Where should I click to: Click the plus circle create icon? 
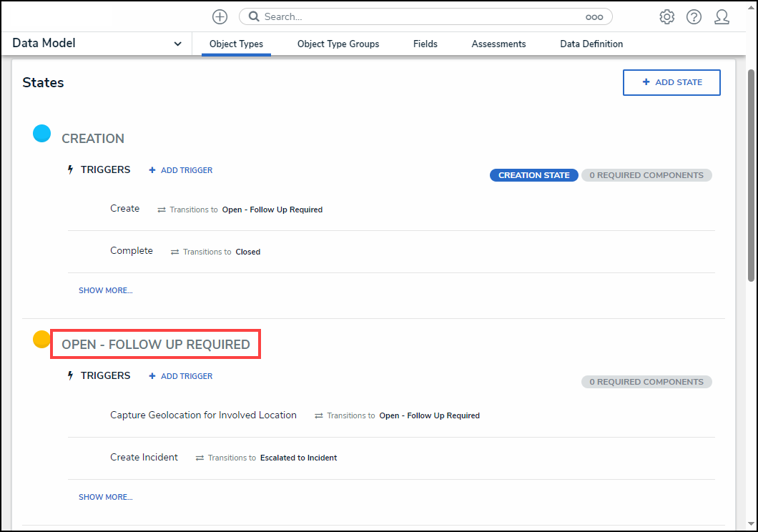tap(220, 16)
